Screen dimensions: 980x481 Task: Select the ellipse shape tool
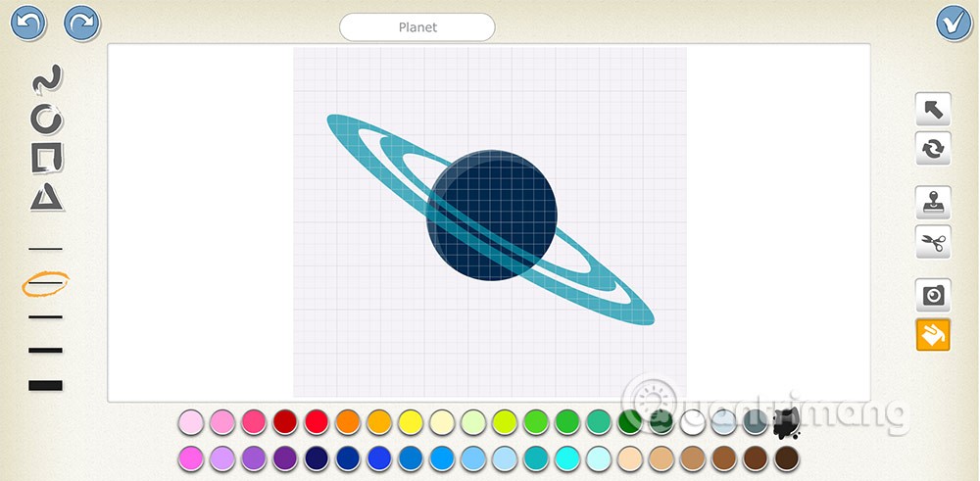[47, 120]
